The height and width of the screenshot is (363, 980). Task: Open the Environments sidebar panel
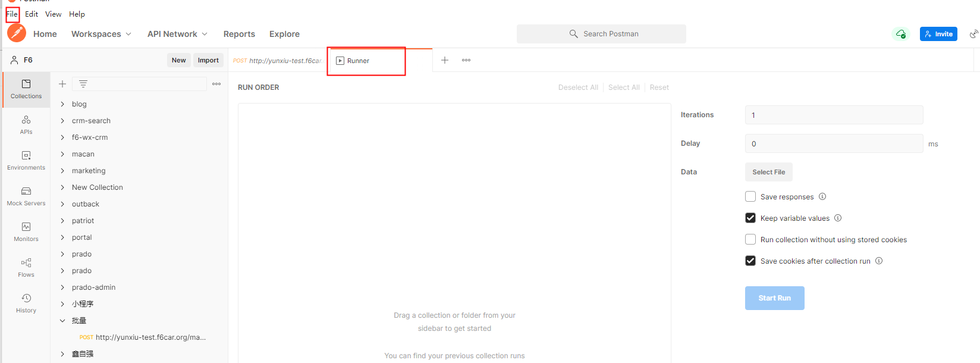pos(26,161)
